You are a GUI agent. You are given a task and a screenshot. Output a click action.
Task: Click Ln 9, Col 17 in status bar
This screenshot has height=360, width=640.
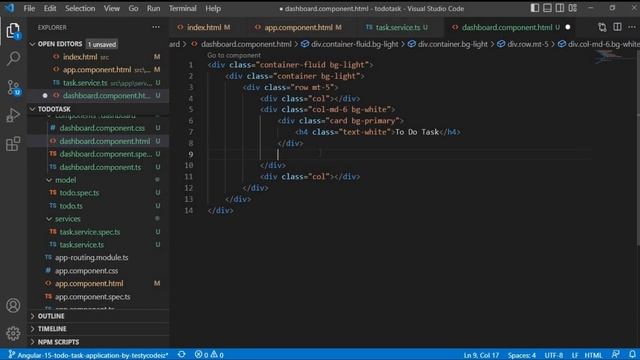[481, 355]
